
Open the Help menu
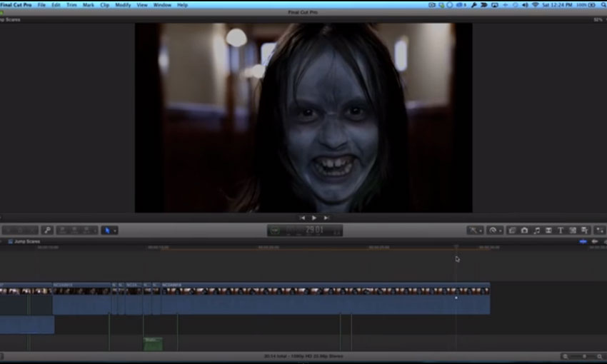[x=182, y=5]
